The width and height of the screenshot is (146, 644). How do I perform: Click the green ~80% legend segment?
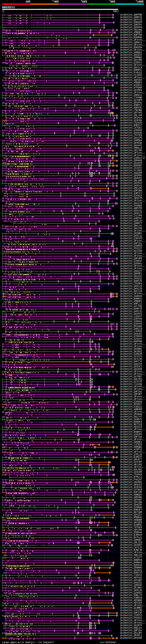(101, 4)
